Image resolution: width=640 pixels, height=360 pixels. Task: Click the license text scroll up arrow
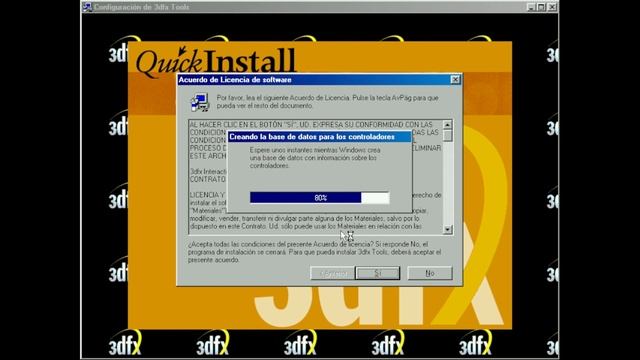pyautogui.click(x=447, y=124)
